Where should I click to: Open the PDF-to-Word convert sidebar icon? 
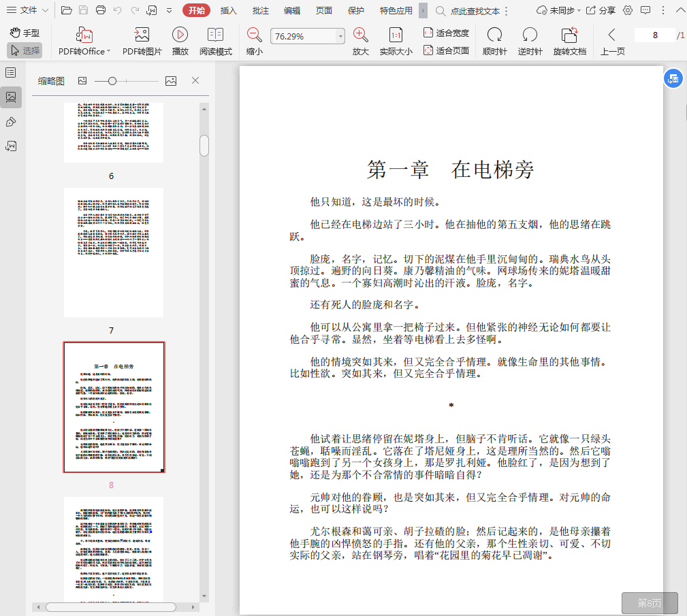pos(11,146)
